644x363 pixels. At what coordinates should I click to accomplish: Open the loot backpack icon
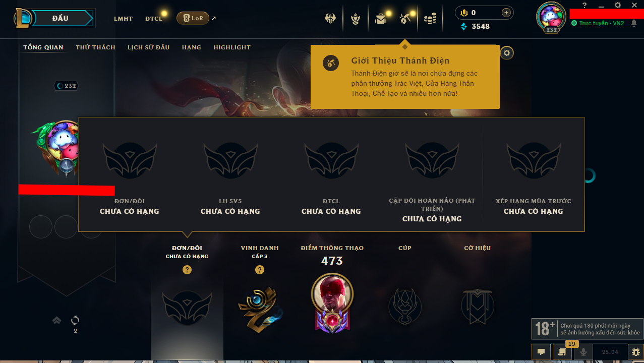click(381, 19)
